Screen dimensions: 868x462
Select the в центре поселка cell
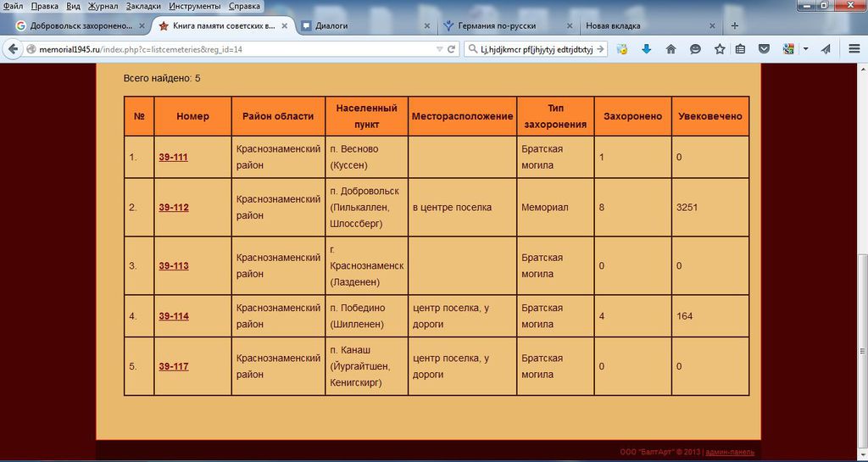tap(462, 208)
